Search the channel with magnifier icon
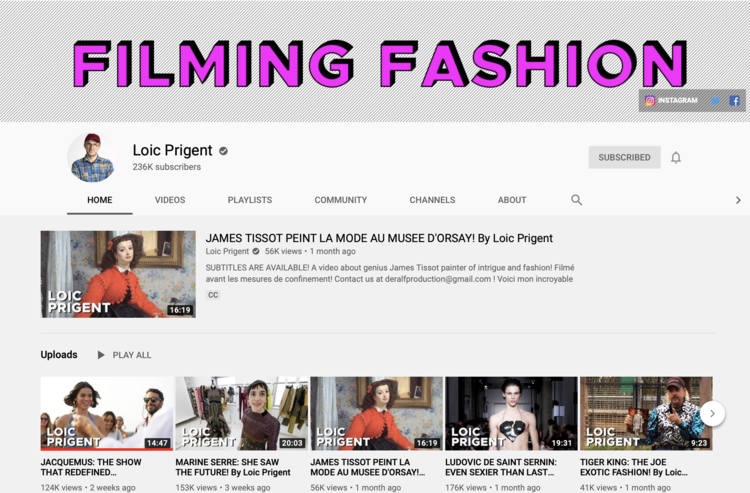This screenshot has width=750, height=493. tap(576, 200)
